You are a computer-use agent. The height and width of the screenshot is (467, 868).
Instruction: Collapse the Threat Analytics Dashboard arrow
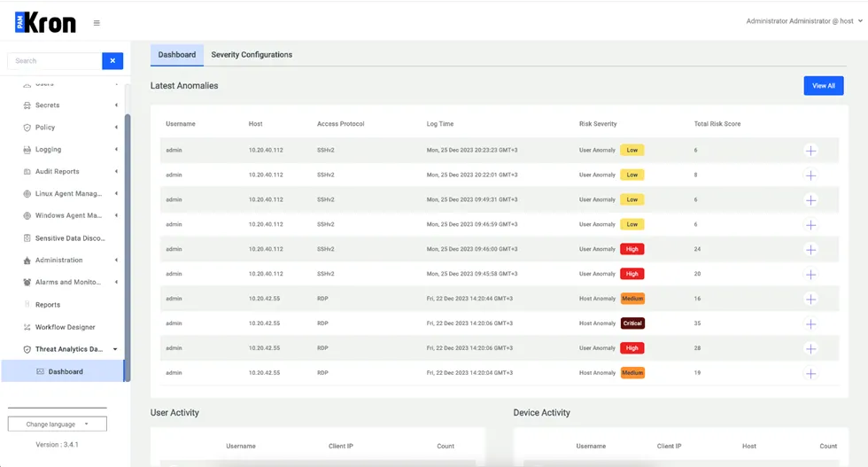point(115,349)
